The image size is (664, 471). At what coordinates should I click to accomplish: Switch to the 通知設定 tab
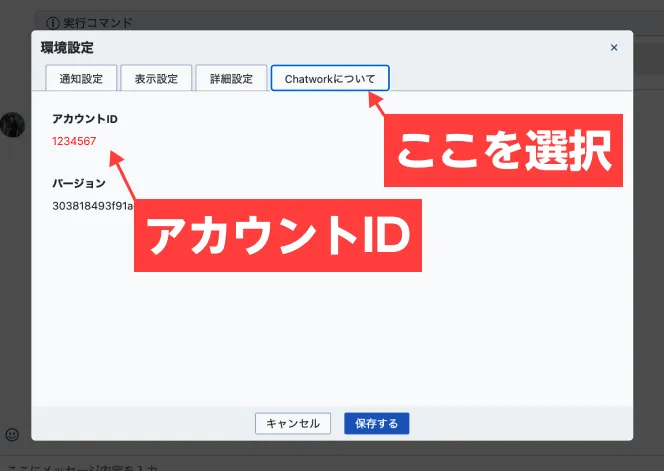81,78
